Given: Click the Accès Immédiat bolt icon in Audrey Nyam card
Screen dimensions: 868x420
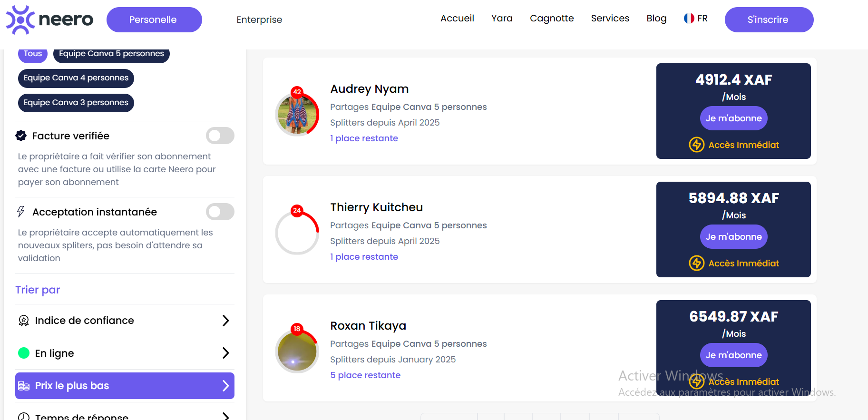Looking at the screenshot, I should tap(697, 145).
